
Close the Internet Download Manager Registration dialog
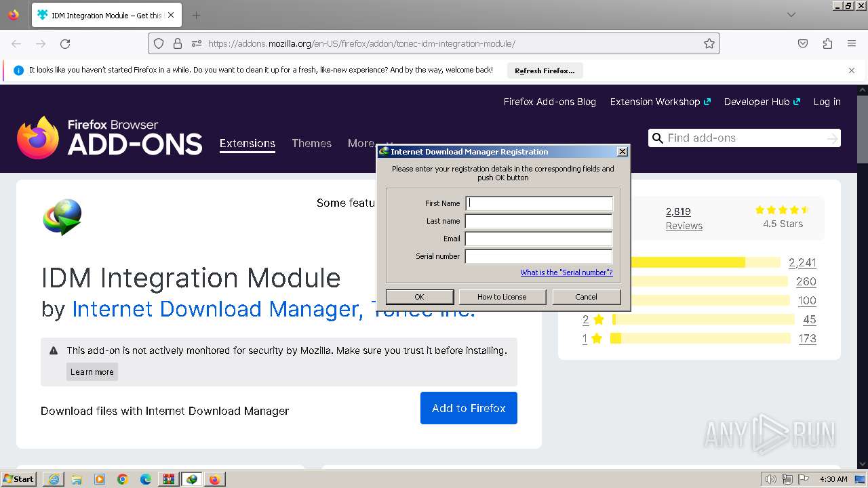(622, 152)
